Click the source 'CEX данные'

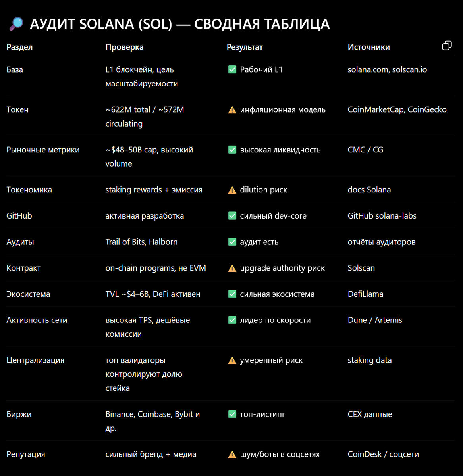click(x=370, y=414)
